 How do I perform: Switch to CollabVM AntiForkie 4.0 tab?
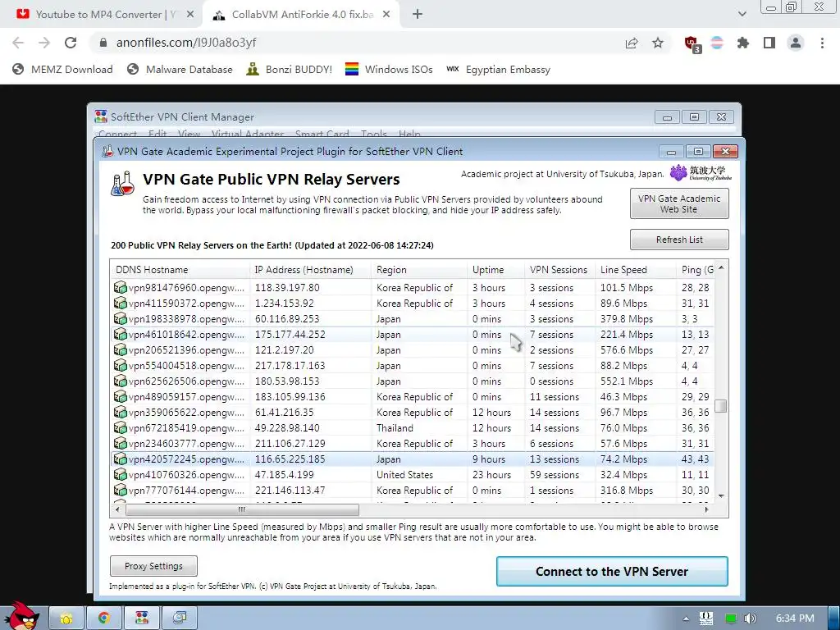(x=300, y=15)
